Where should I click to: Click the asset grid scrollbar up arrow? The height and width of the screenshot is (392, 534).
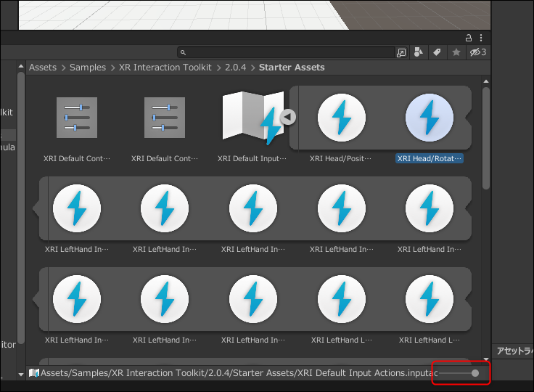coord(486,81)
